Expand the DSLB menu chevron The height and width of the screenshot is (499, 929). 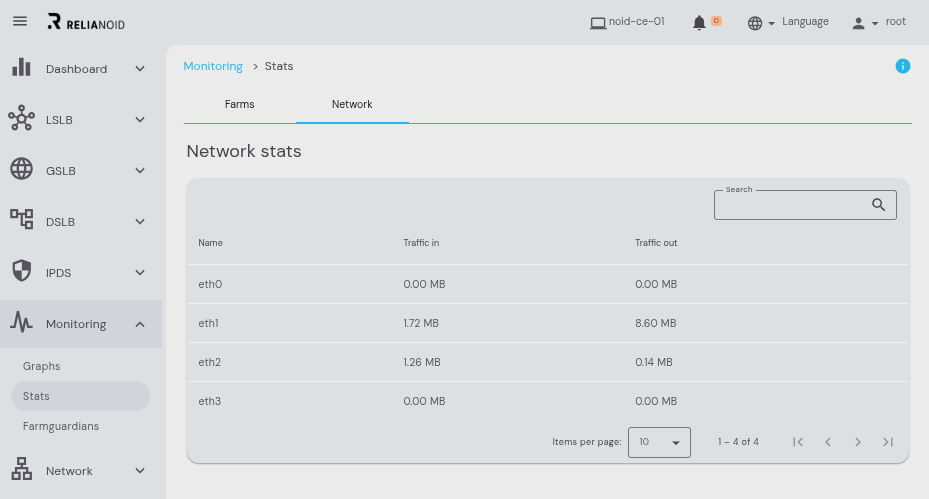tap(140, 222)
